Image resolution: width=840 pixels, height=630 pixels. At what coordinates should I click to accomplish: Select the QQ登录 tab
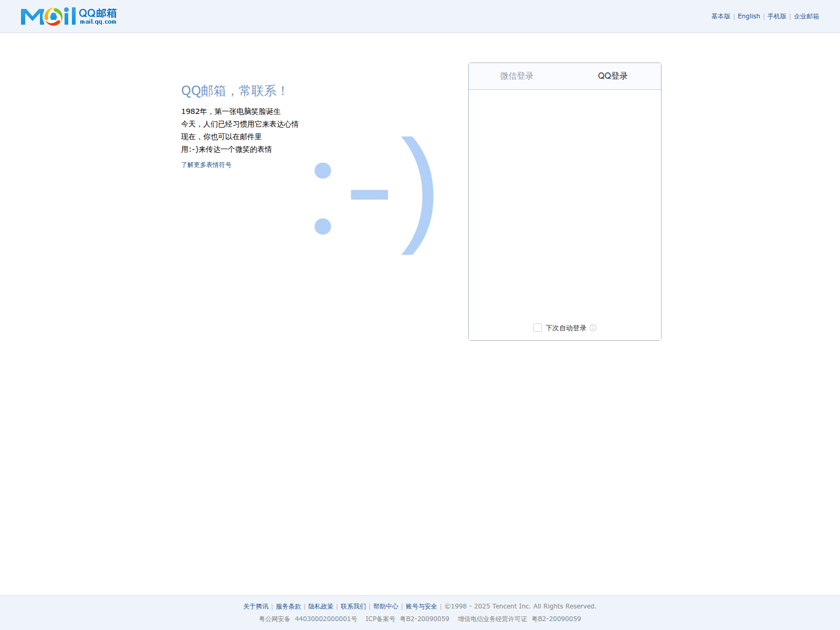click(x=612, y=76)
